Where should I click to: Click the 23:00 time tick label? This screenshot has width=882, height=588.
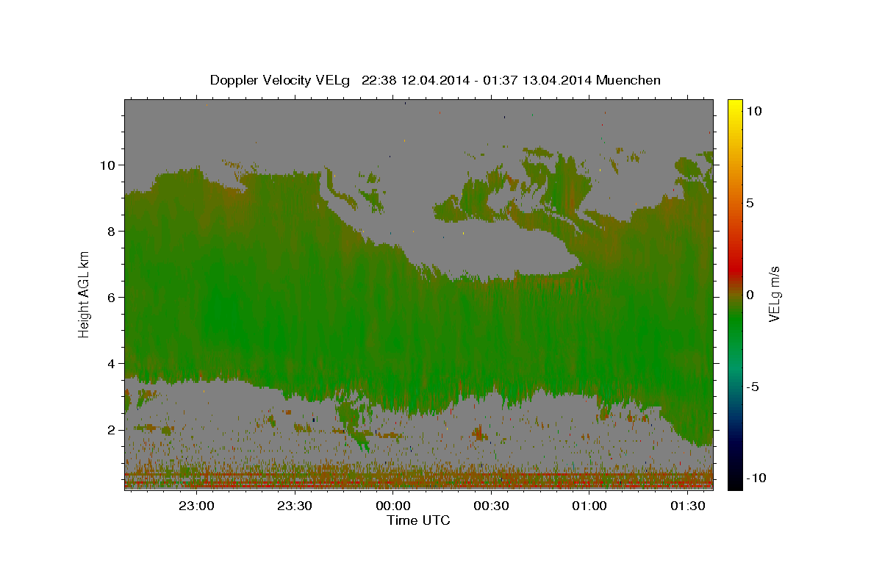tap(196, 506)
